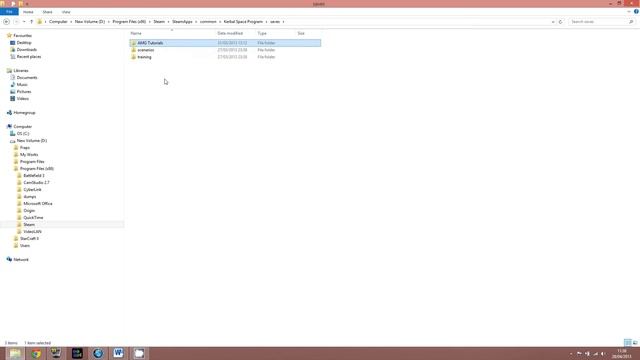Switch to large icons view in status bar
Screen dimensions: 640x360
tap(635, 342)
